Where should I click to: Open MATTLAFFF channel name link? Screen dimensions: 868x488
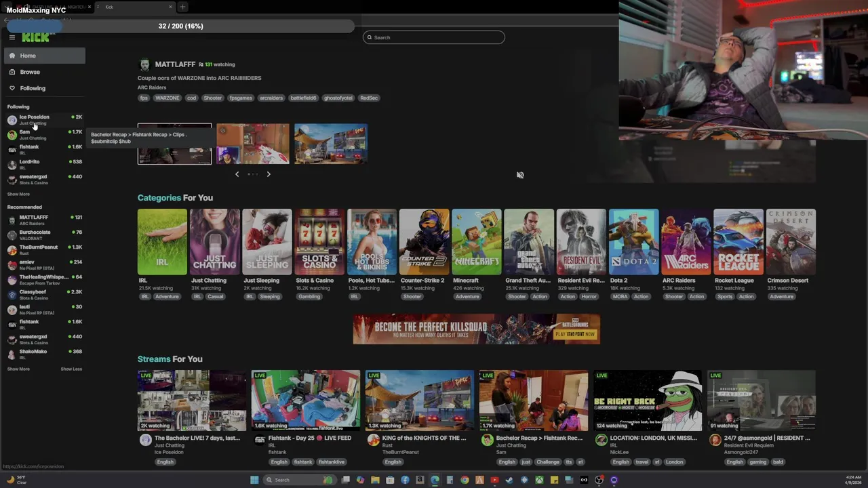point(175,64)
